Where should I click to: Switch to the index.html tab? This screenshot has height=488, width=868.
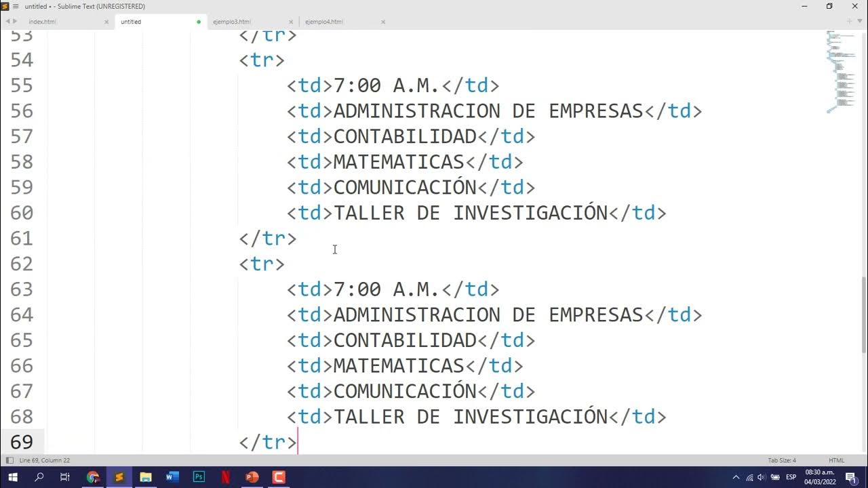(42, 22)
